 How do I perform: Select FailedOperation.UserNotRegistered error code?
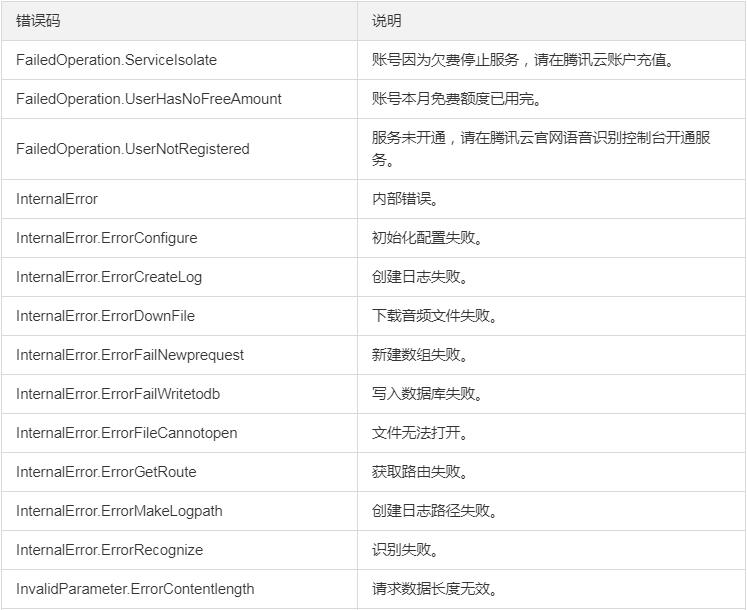(132, 149)
